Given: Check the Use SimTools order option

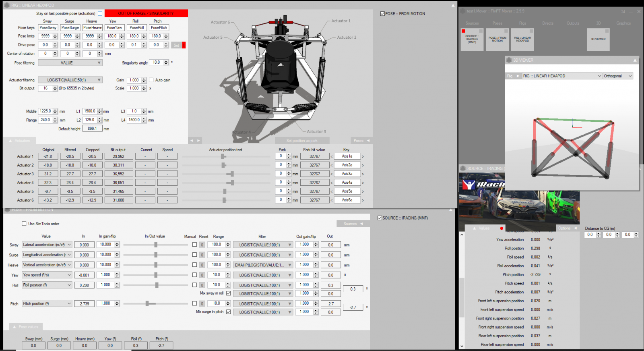Looking at the screenshot, I should pos(24,224).
